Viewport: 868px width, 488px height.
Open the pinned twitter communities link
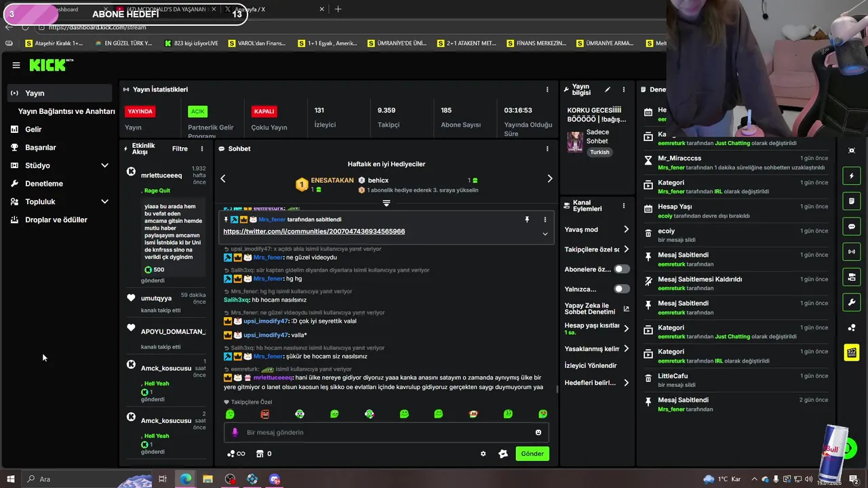coord(314,232)
